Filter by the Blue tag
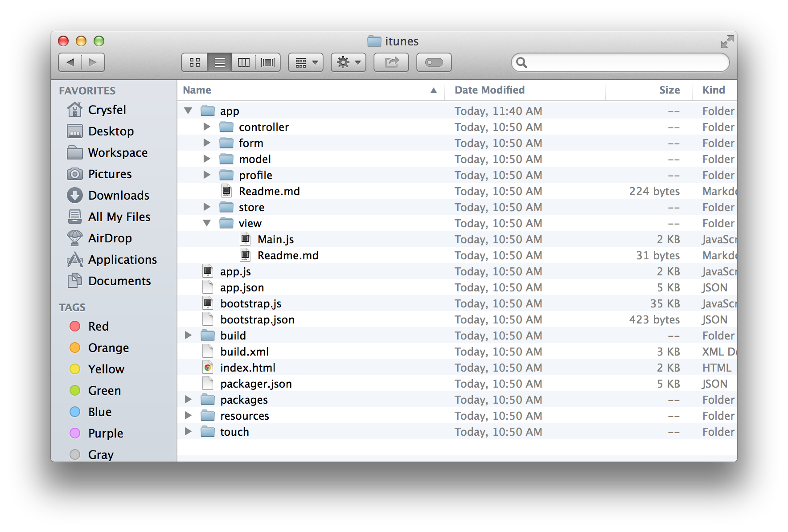 tap(90, 412)
